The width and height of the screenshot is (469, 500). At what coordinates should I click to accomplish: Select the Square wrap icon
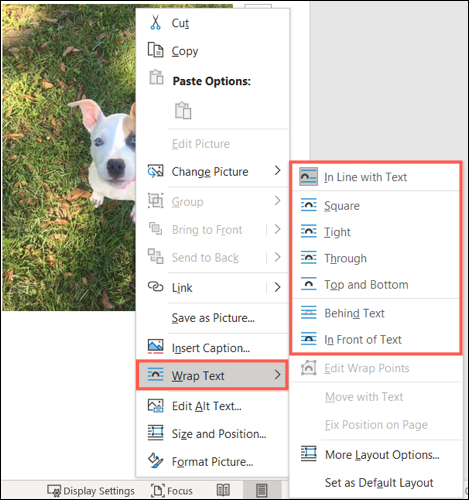pyautogui.click(x=308, y=205)
